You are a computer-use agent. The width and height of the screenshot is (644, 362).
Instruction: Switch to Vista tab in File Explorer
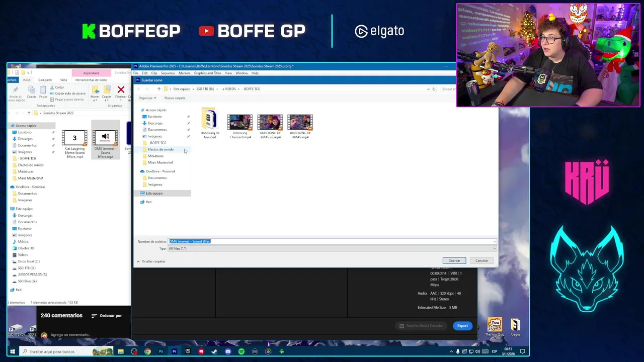click(x=63, y=80)
